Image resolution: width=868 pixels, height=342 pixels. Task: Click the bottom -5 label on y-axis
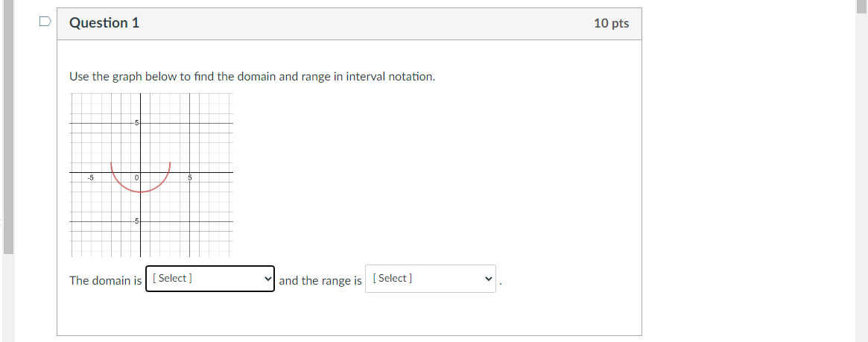pos(136,221)
